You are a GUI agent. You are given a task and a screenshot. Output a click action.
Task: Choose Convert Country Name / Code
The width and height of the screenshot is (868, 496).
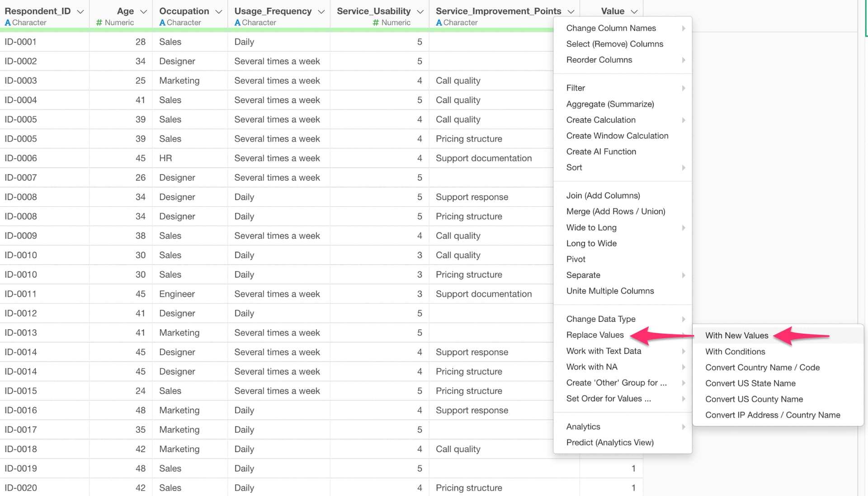coord(762,367)
